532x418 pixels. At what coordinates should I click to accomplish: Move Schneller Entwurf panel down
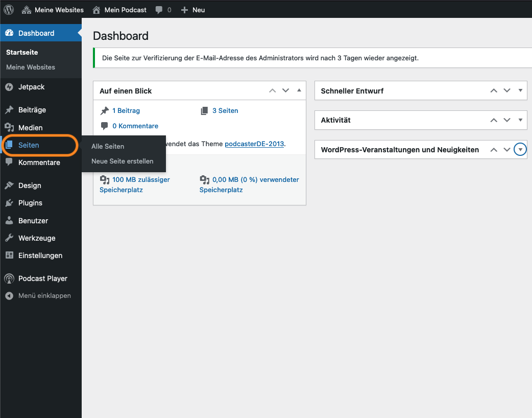pos(507,90)
